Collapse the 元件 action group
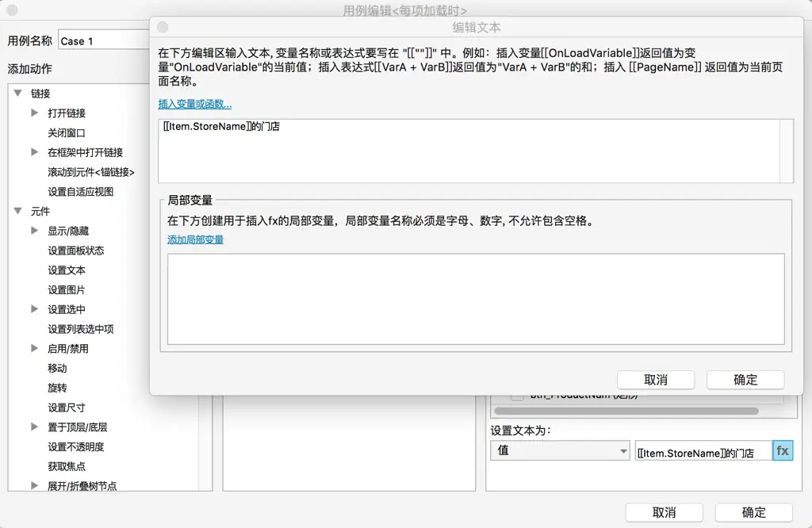This screenshot has height=528, width=812. coord(18,211)
